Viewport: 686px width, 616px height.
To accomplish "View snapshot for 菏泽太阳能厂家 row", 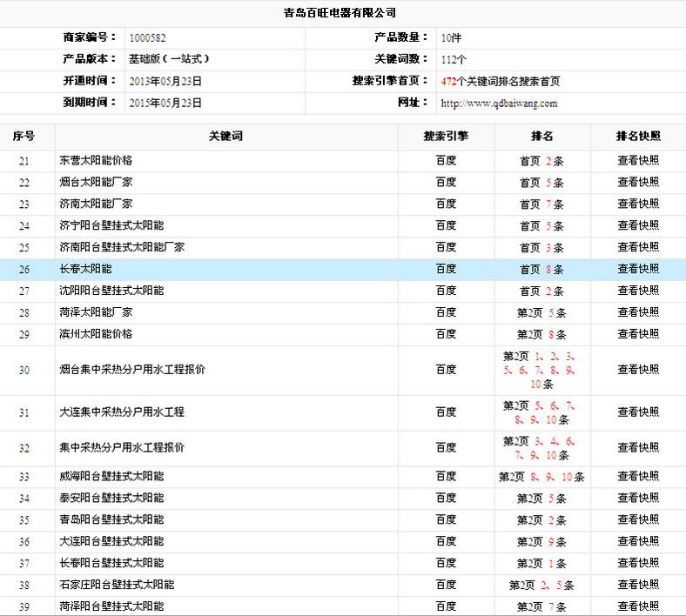I will (638, 312).
